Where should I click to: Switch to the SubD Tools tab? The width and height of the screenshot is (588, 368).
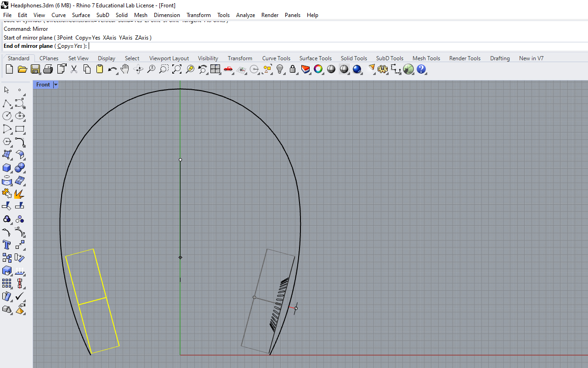pos(390,58)
